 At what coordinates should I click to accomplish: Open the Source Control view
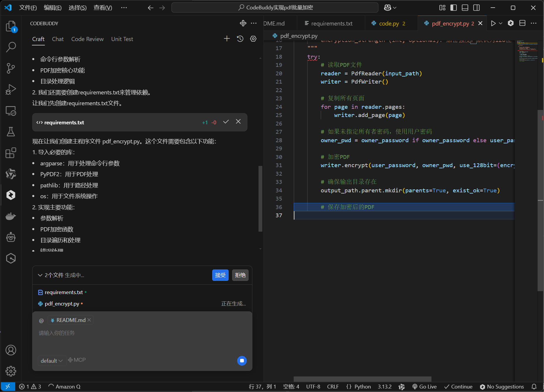tap(11, 68)
